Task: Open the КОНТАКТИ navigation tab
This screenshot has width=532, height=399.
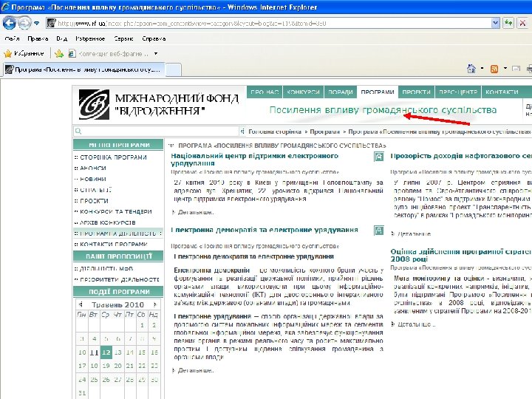Action: pyautogui.click(x=502, y=92)
